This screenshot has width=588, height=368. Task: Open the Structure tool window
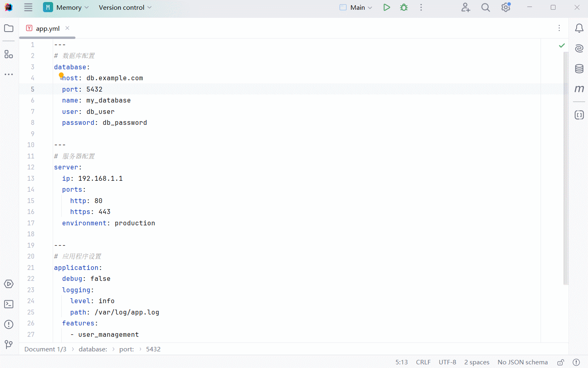coord(9,54)
